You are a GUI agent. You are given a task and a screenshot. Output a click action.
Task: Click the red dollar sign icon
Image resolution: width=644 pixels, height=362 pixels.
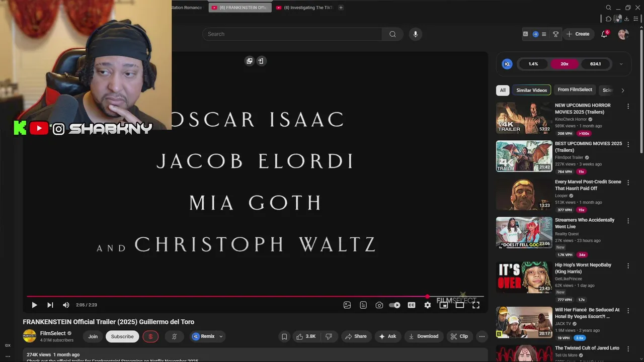point(150,336)
